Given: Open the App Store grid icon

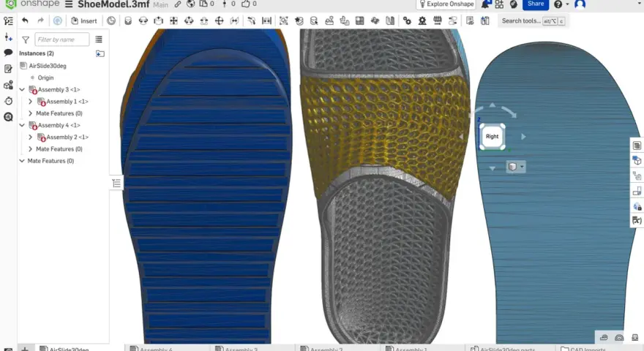Looking at the screenshot, I should click(x=499, y=4).
